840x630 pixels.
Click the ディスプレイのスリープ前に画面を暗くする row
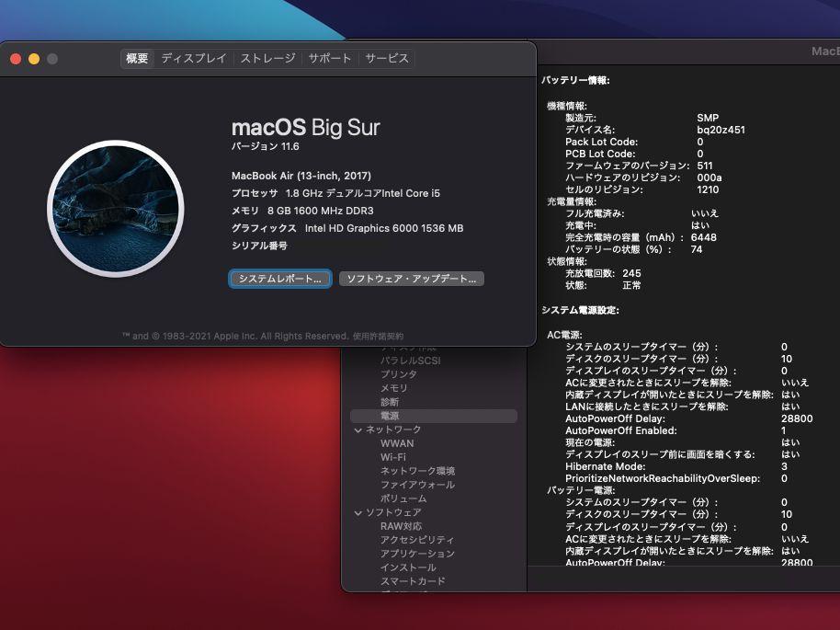pos(683,454)
